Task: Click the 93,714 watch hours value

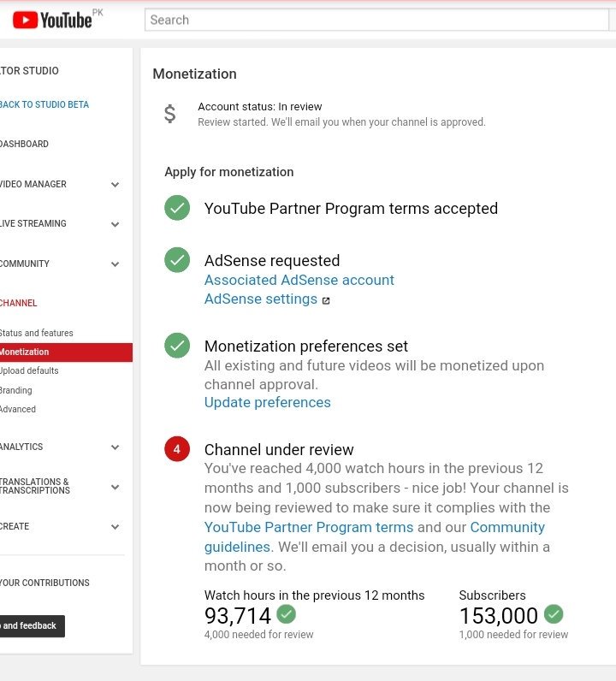Action: pos(238,616)
